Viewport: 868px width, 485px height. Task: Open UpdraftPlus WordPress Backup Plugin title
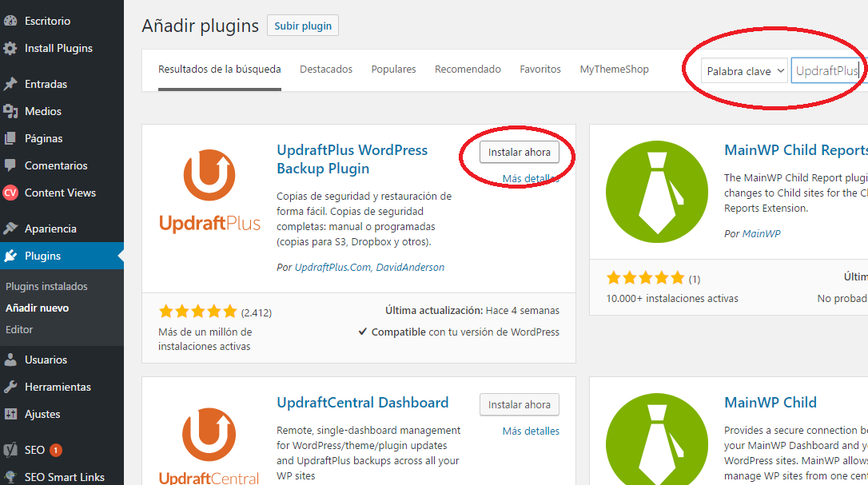(x=352, y=160)
